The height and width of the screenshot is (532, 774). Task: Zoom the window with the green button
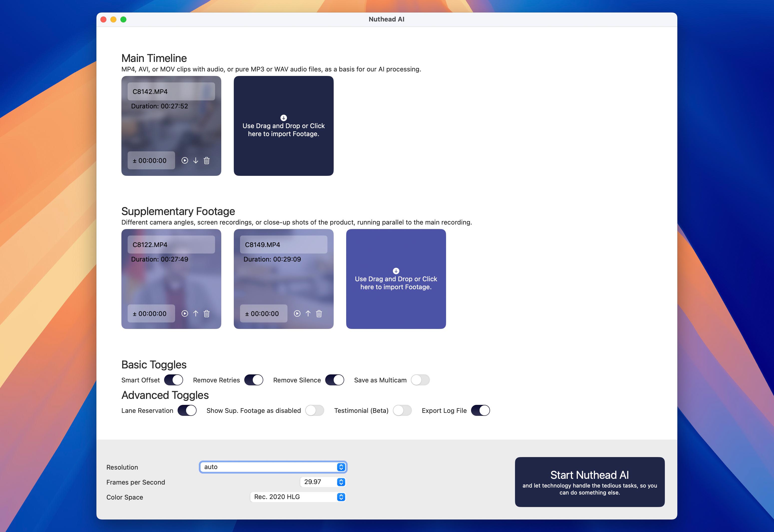(123, 19)
